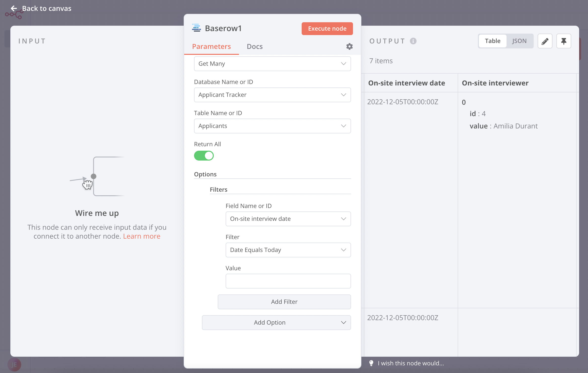The image size is (588, 373).
Task: Click the lightbulb feedback icon
Action: point(371,363)
